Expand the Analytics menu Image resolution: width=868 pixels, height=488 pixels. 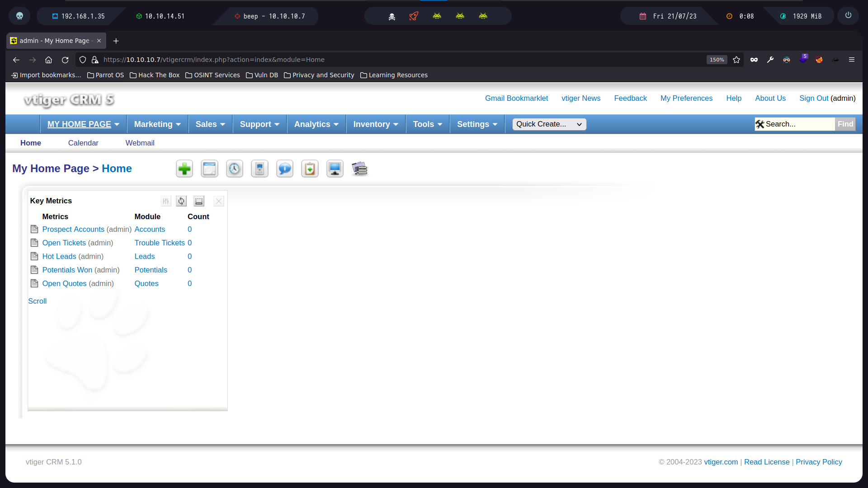[316, 124]
